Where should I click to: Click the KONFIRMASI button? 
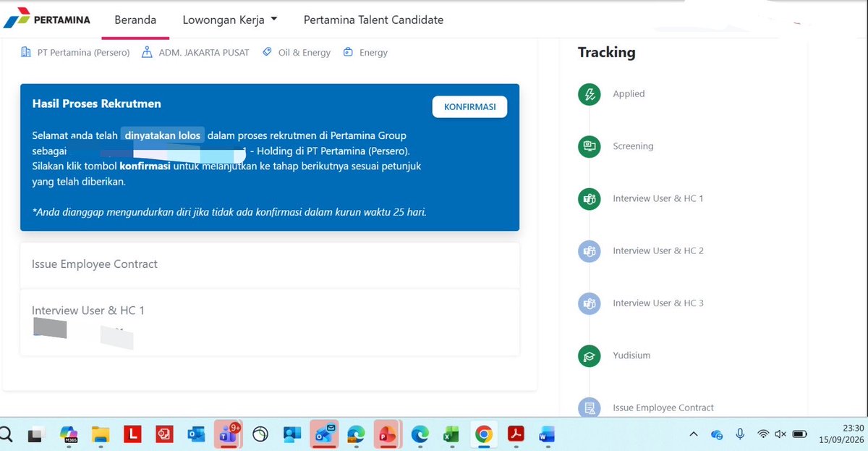[x=469, y=106]
